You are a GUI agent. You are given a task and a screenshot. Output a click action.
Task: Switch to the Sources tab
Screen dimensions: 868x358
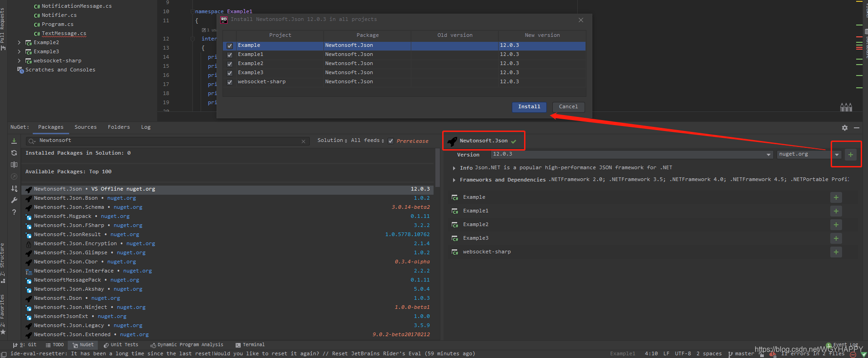click(86, 127)
